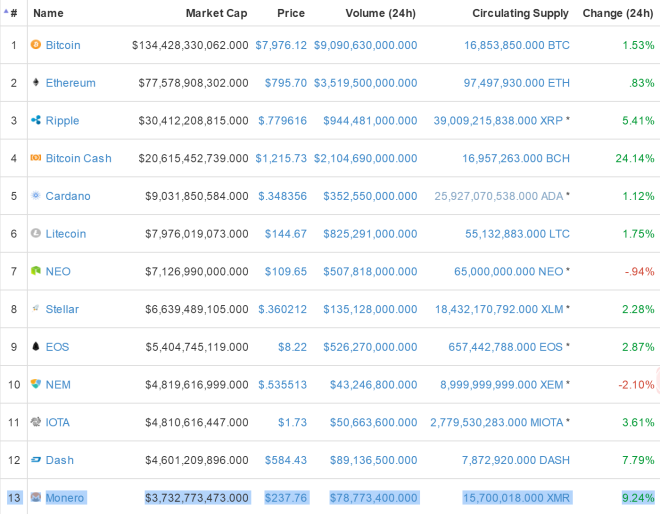Click the NEM logo icon
This screenshot has height=514, width=660.
tap(36, 384)
